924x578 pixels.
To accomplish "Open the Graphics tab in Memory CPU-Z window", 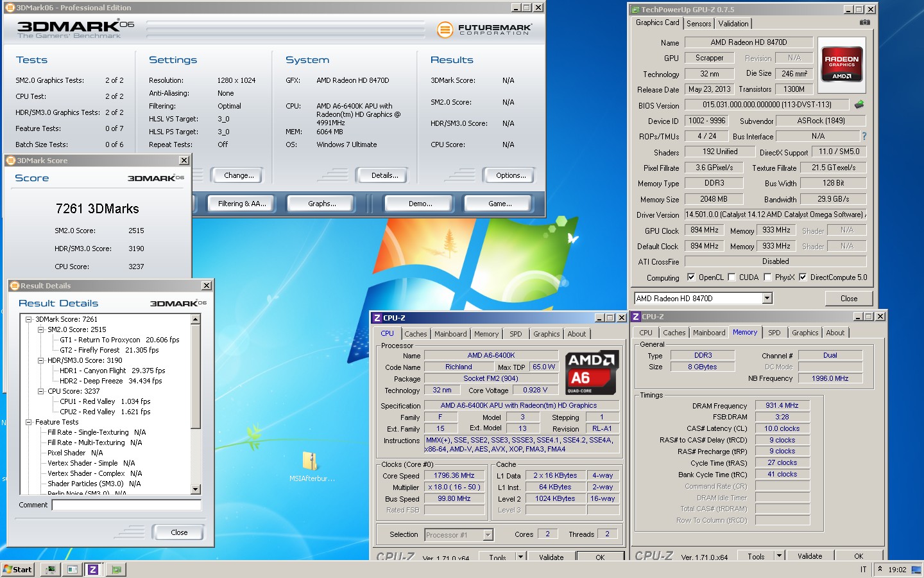I will coord(805,333).
